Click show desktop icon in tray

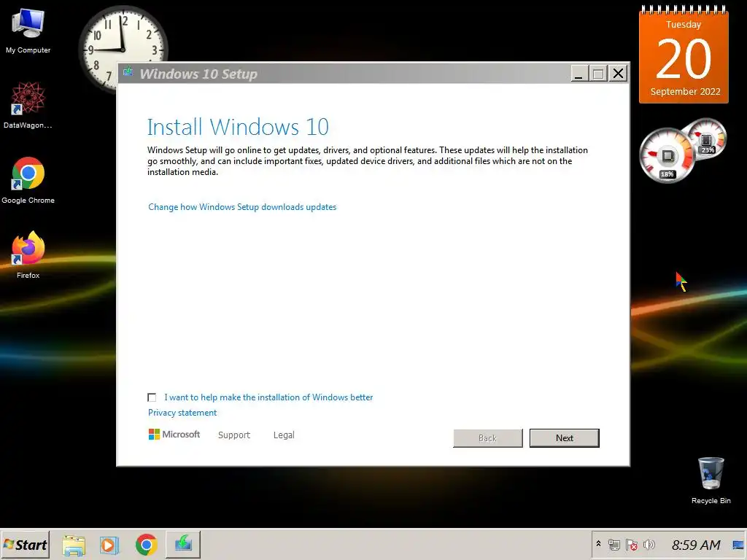point(738,545)
